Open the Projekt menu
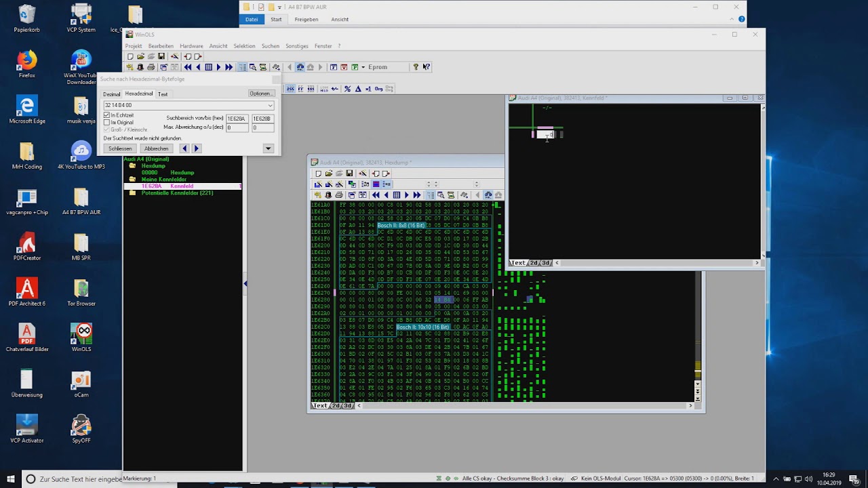This screenshot has width=868, height=488. 134,46
